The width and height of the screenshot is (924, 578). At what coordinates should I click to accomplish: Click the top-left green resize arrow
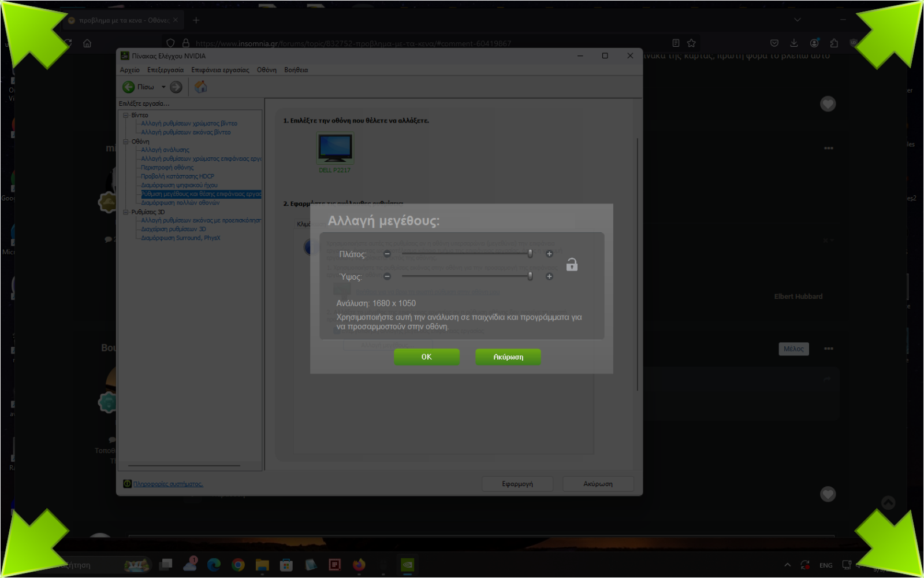32,32
